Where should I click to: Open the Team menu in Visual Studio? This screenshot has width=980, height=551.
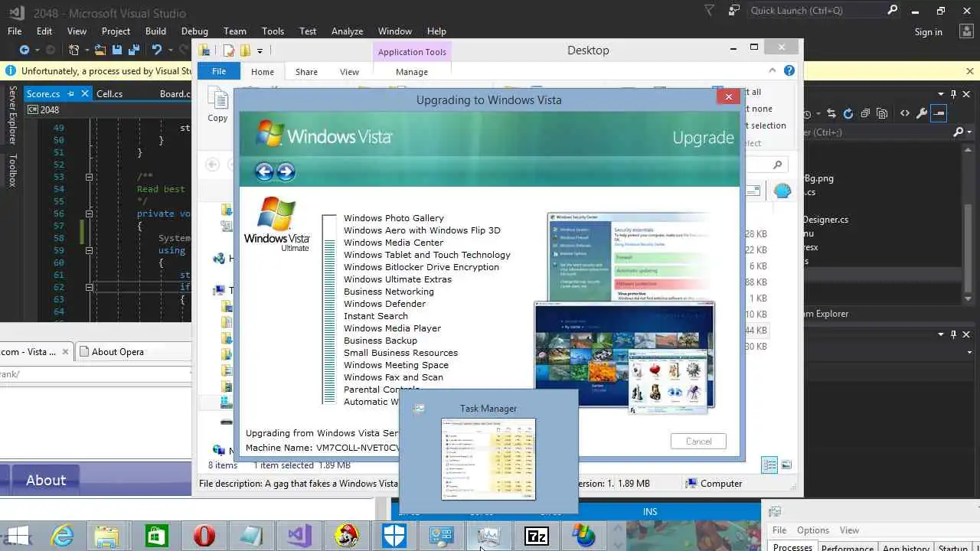tap(235, 31)
